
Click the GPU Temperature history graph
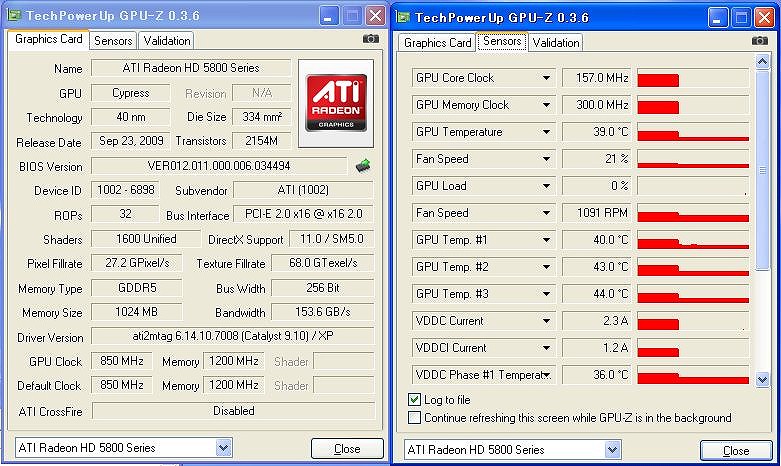click(693, 132)
